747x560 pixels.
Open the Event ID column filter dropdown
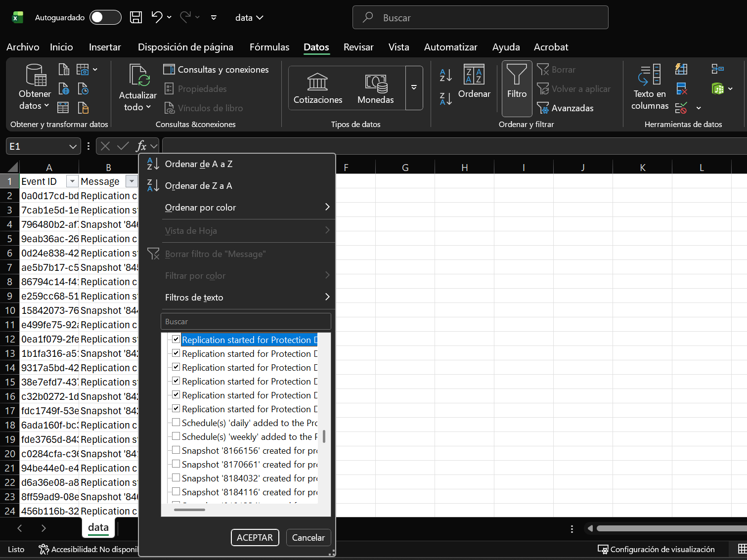pyautogui.click(x=72, y=181)
